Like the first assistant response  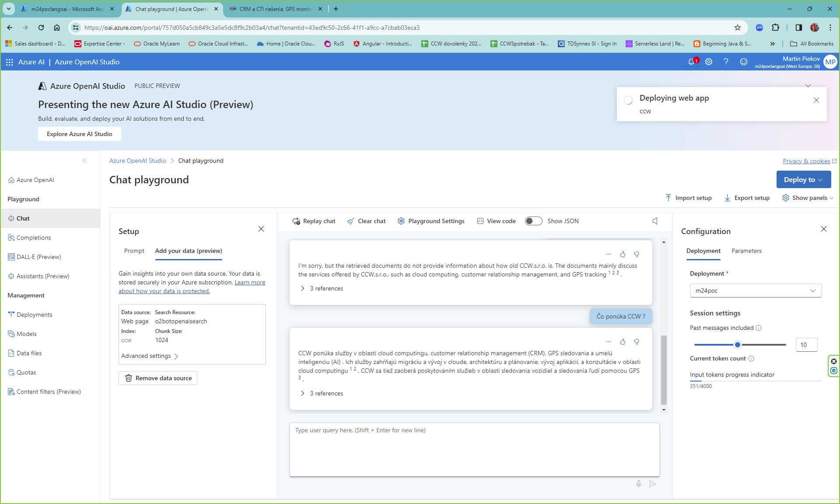point(623,254)
